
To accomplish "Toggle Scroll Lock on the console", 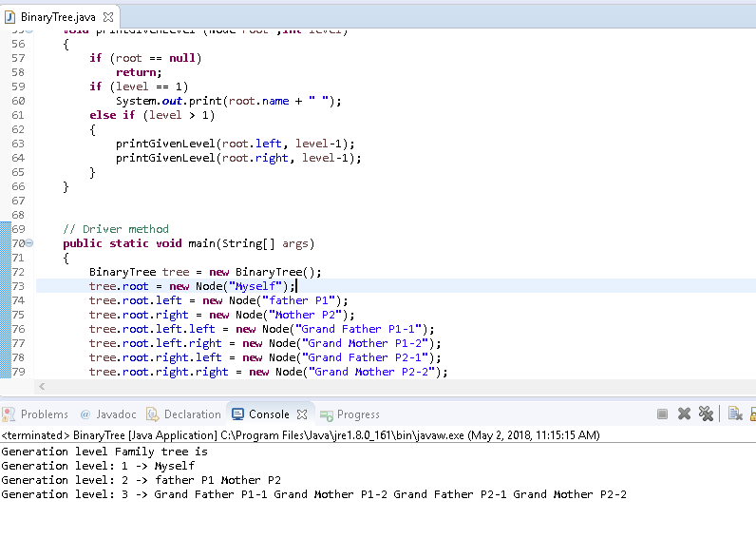I will pyautogui.click(x=753, y=414).
